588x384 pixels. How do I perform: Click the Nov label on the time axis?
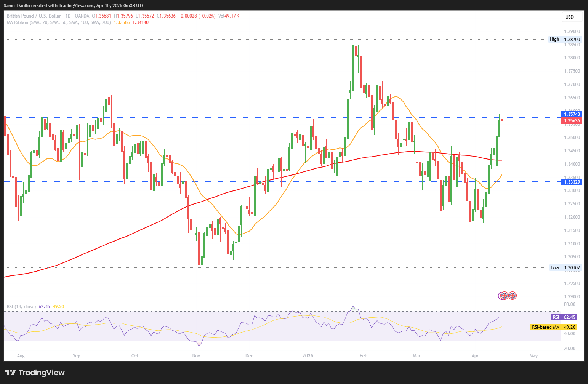196,356
